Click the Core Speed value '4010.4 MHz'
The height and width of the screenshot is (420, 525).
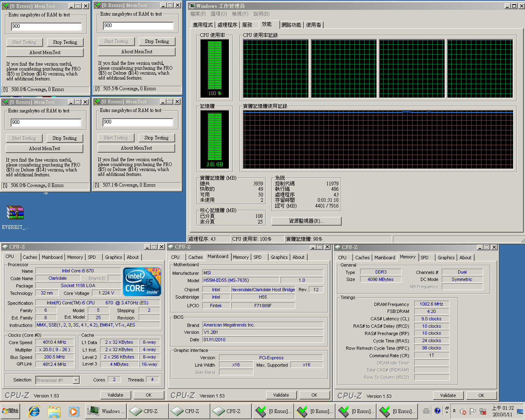(55, 342)
